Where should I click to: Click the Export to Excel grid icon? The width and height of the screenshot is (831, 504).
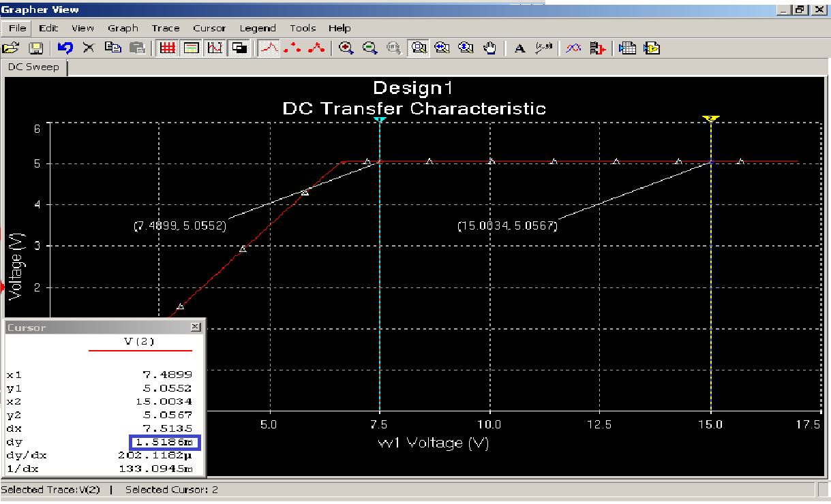point(628,48)
